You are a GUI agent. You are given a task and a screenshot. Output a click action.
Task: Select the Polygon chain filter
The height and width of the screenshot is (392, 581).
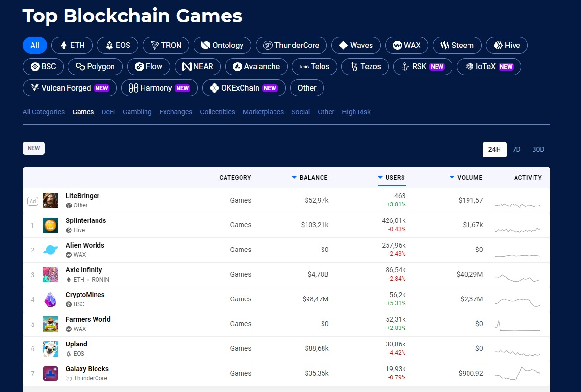coord(95,67)
